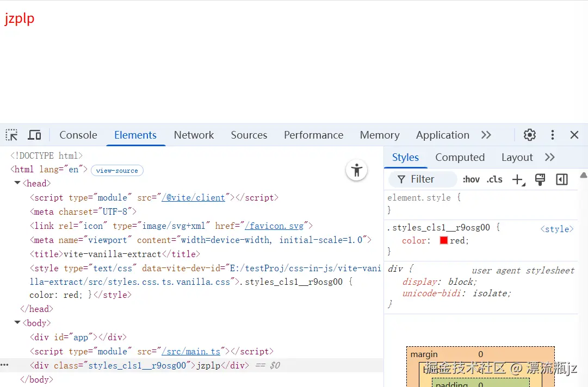Collapse the head element tree
Image resolution: width=588 pixels, height=387 pixels.
pyautogui.click(x=17, y=183)
